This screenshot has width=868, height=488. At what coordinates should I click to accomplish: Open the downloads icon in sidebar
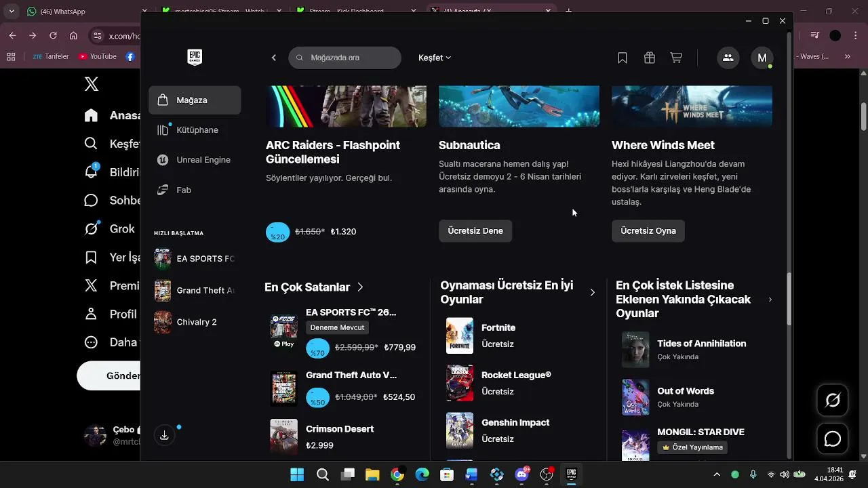click(x=164, y=435)
